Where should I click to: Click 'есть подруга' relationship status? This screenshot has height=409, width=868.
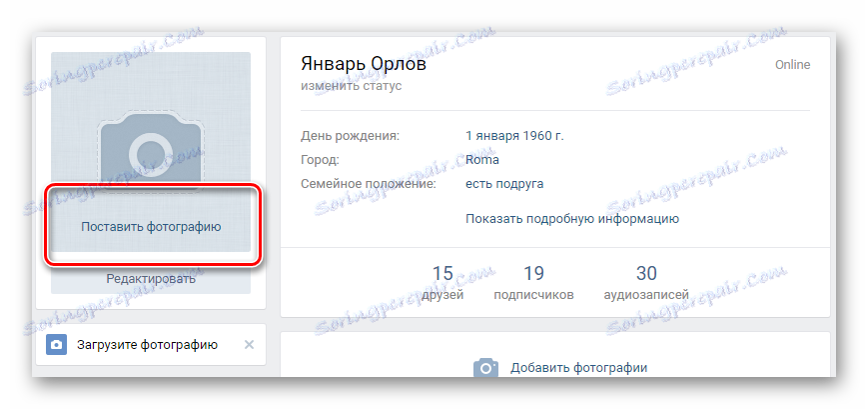[504, 184]
